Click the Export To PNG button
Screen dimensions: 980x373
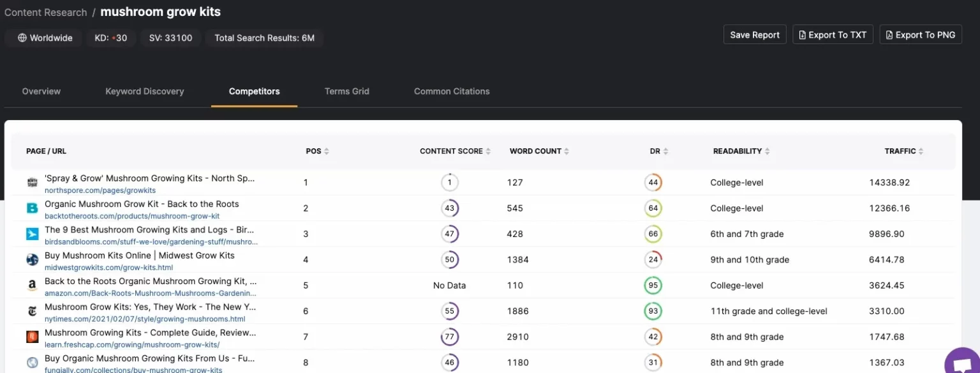pyautogui.click(x=921, y=34)
